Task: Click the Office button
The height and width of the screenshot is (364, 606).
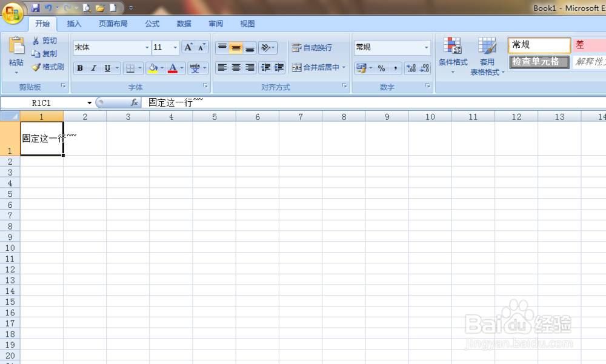Action: (12, 13)
